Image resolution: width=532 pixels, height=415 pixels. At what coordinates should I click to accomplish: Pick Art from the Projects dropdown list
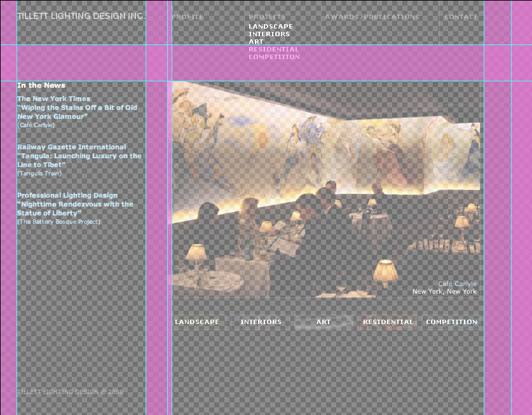tap(256, 41)
